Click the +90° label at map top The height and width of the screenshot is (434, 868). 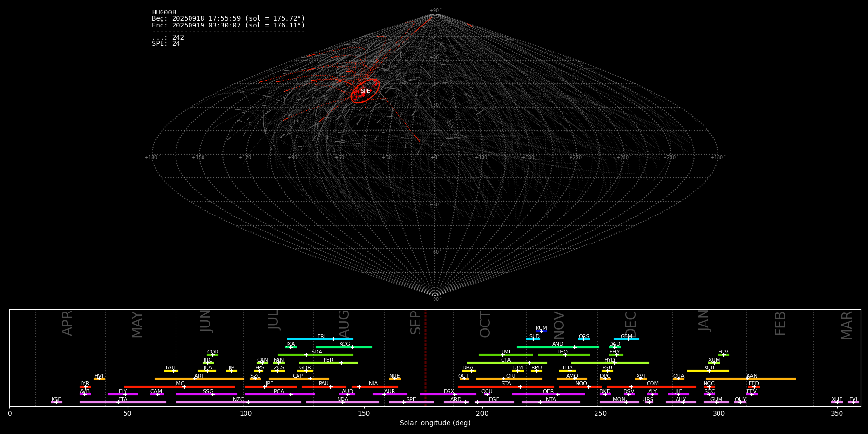coord(435,11)
